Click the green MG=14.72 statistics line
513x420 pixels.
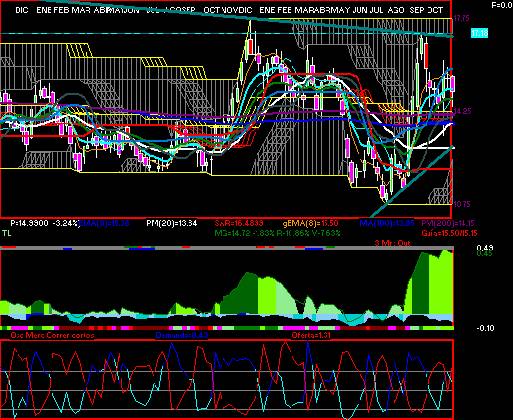[x=277, y=233]
